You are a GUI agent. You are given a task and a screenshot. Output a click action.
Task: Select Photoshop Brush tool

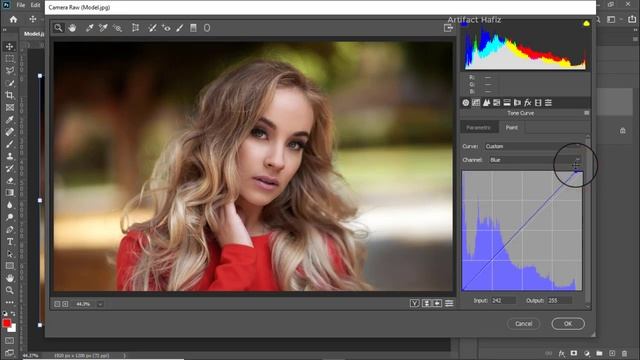click(x=9, y=144)
